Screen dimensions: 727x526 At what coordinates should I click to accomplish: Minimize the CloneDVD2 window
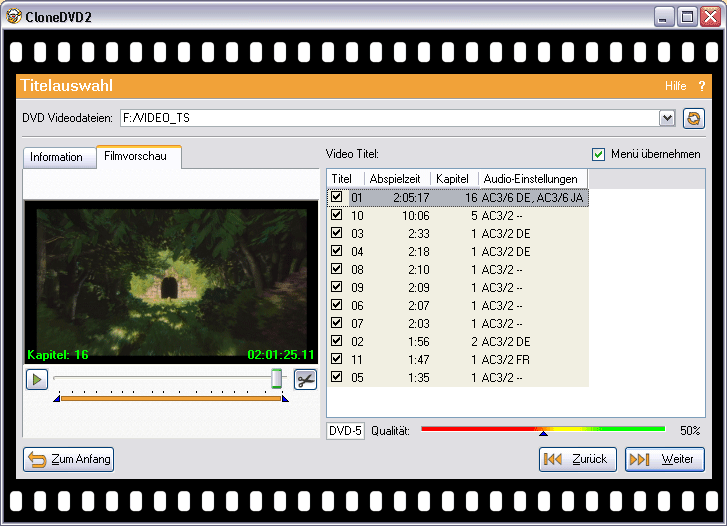[663, 17]
